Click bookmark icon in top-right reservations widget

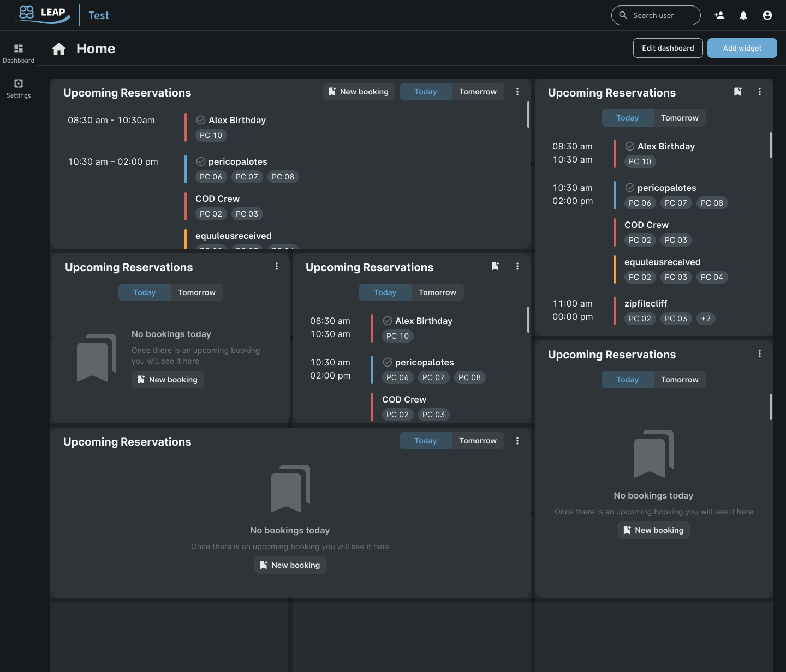(x=737, y=92)
